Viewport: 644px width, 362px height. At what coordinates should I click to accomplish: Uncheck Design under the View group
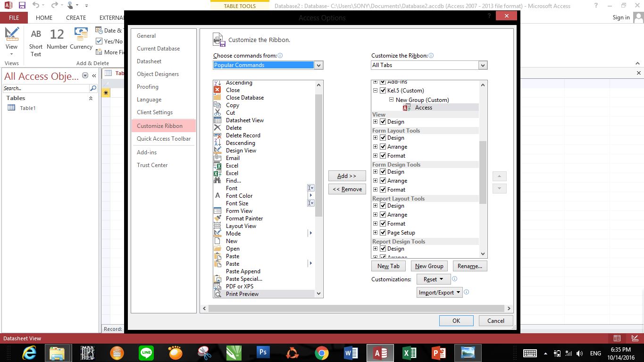pyautogui.click(x=383, y=122)
